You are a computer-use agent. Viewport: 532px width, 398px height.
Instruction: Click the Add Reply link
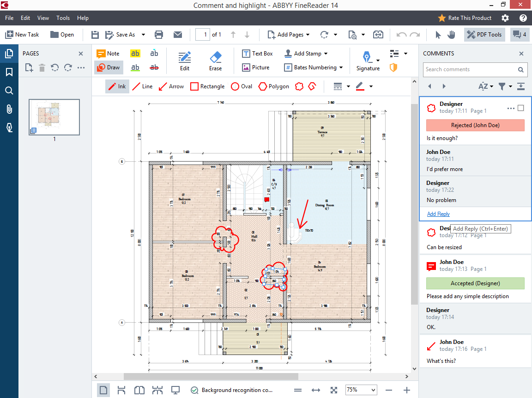pyautogui.click(x=438, y=214)
